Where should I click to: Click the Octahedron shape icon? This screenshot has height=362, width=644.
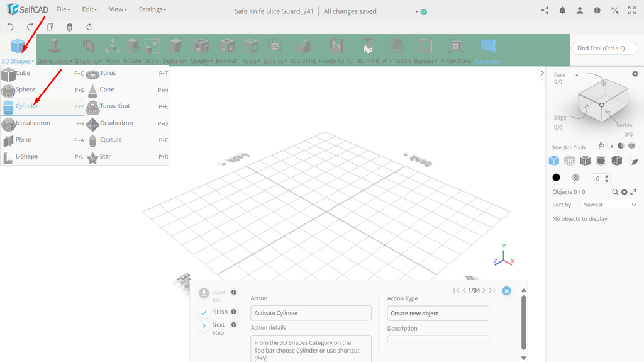point(92,124)
